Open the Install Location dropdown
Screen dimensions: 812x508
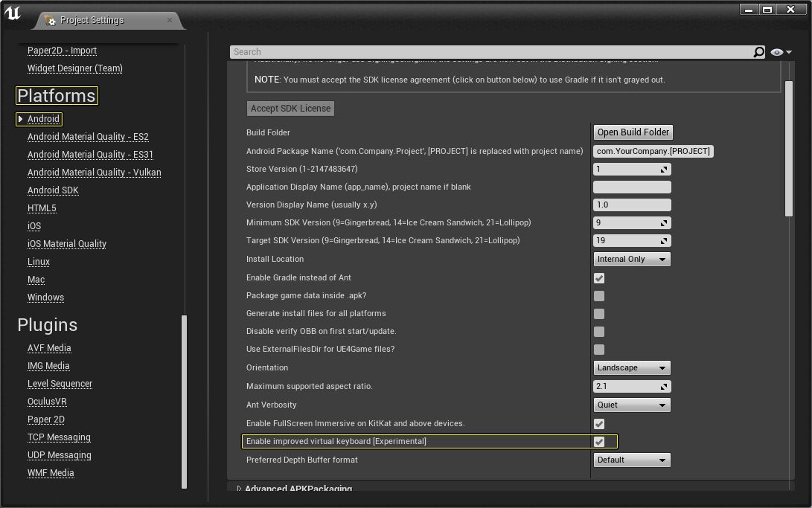[632, 260]
